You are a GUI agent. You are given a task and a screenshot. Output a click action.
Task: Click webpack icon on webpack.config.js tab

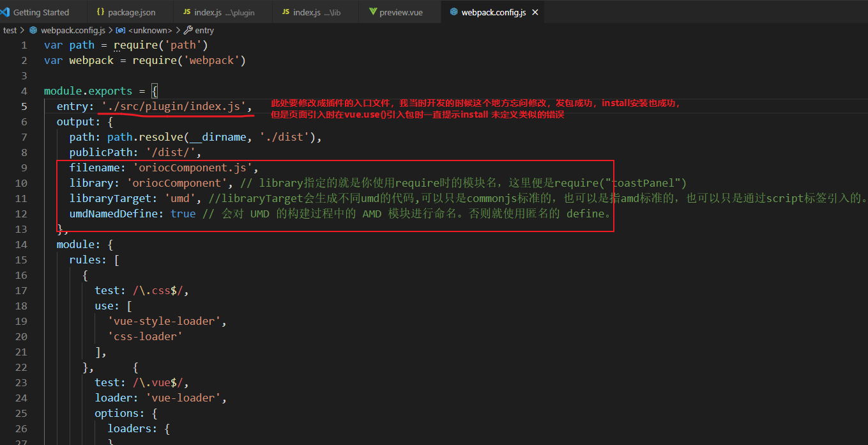point(453,12)
